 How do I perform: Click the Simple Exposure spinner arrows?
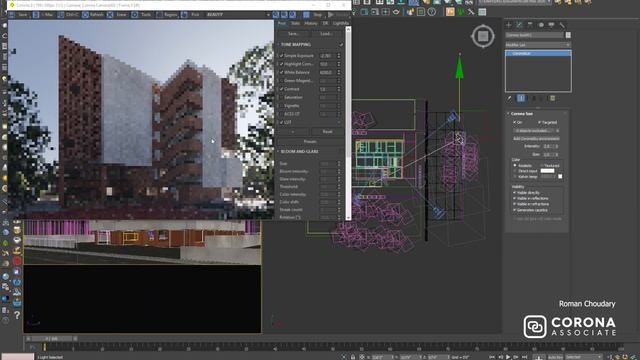(x=339, y=56)
